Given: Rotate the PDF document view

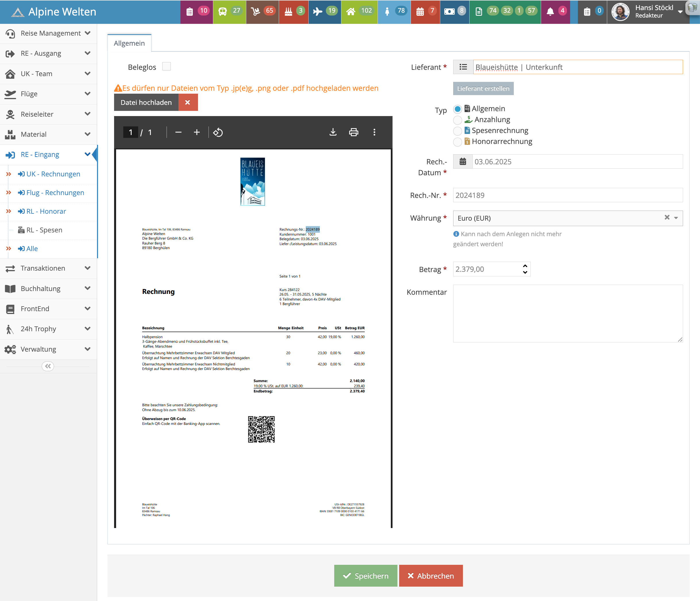Looking at the screenshot, I should point(218,132).
